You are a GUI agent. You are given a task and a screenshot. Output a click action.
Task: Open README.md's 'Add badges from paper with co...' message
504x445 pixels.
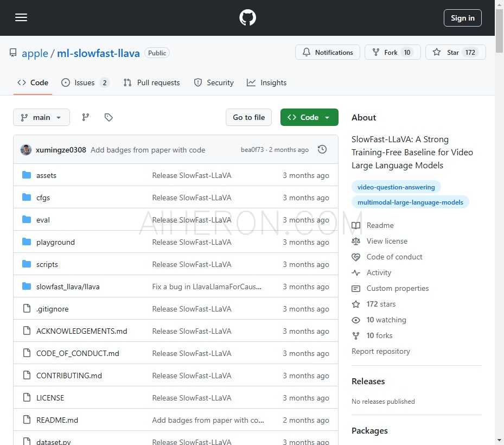pyautogui.click(x=208, y=420)
